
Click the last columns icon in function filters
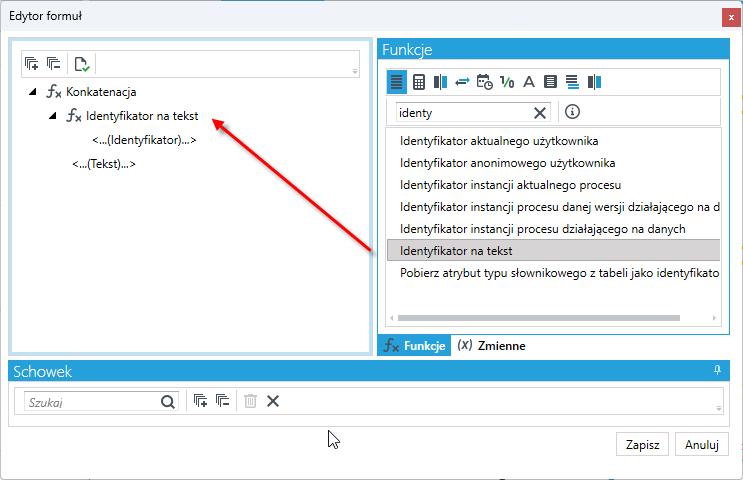tap(594, 82)
